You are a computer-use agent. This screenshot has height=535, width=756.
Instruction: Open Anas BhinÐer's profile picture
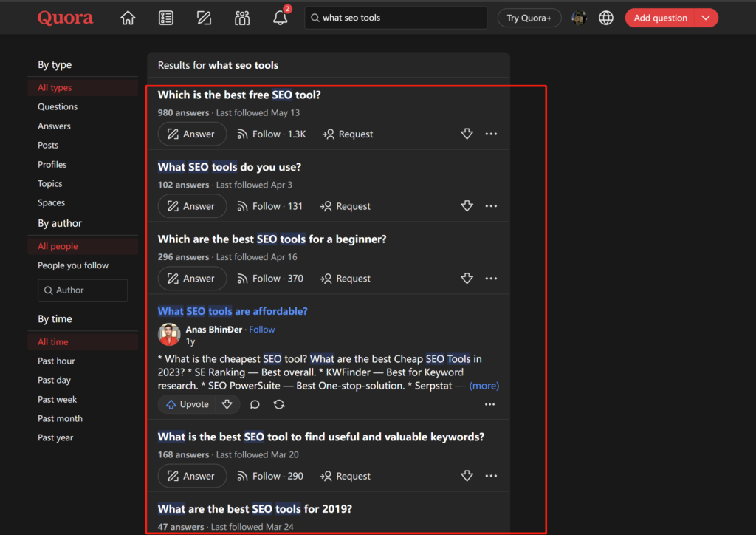(x=169, y=334)
